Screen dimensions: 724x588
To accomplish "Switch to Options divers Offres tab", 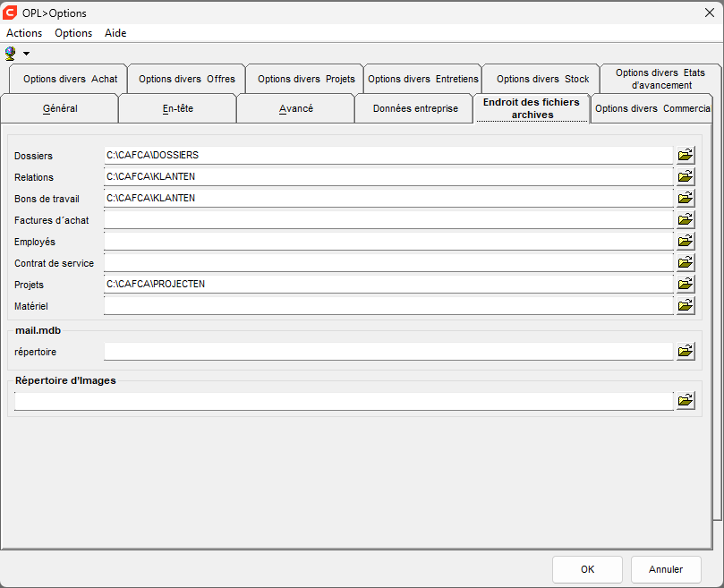I will [x=186, y=79].
